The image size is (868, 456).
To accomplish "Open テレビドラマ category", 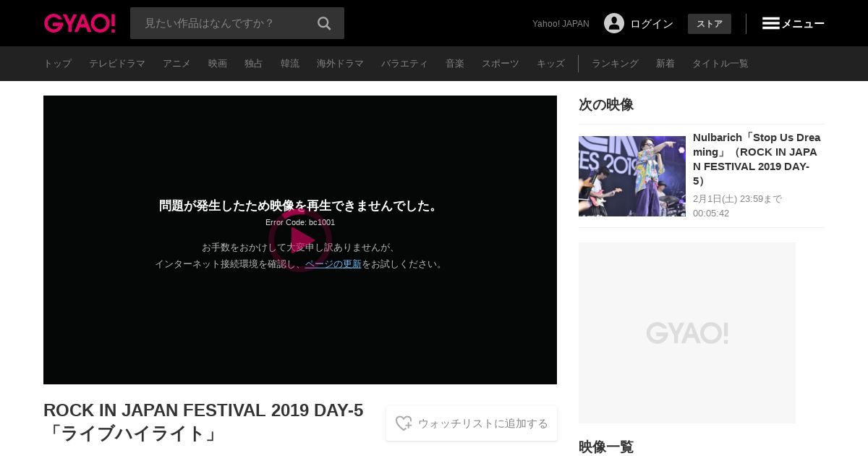I will 117,64.
